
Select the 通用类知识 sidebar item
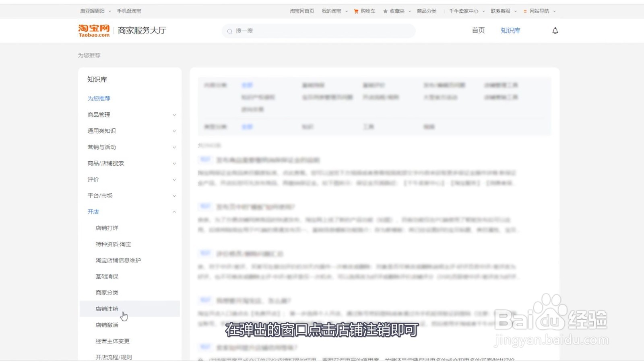tap(101, 131)
